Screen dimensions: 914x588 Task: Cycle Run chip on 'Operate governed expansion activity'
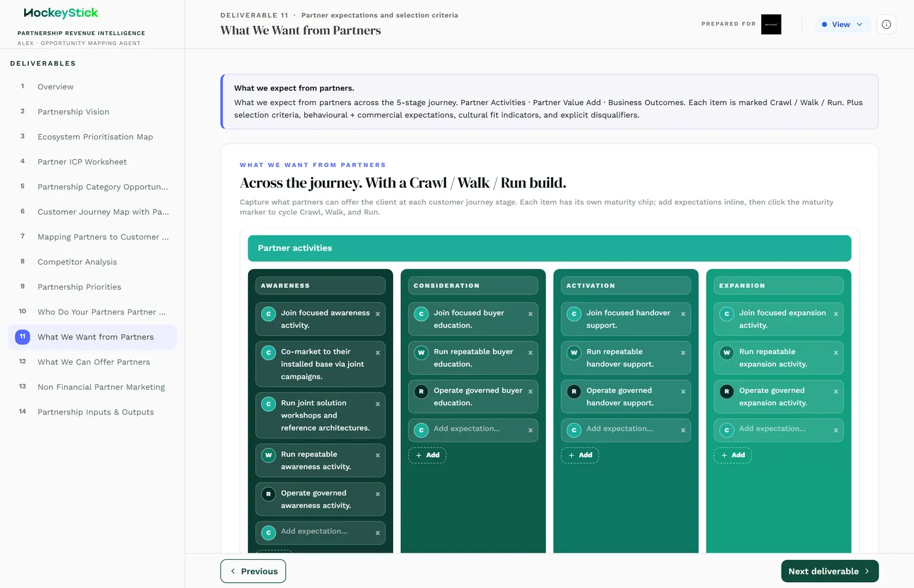click(727, 392)
